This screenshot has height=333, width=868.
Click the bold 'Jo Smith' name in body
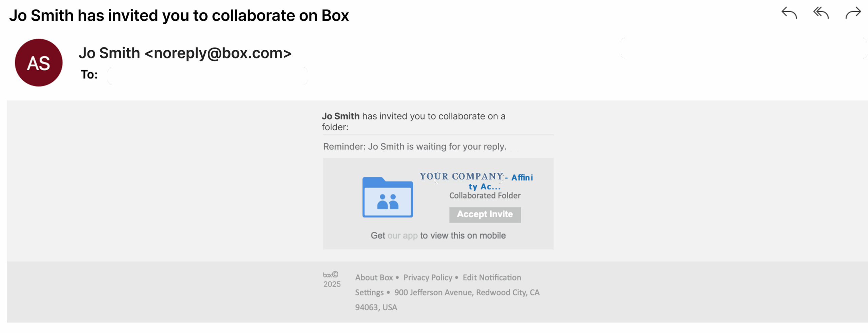click(340, 116)
